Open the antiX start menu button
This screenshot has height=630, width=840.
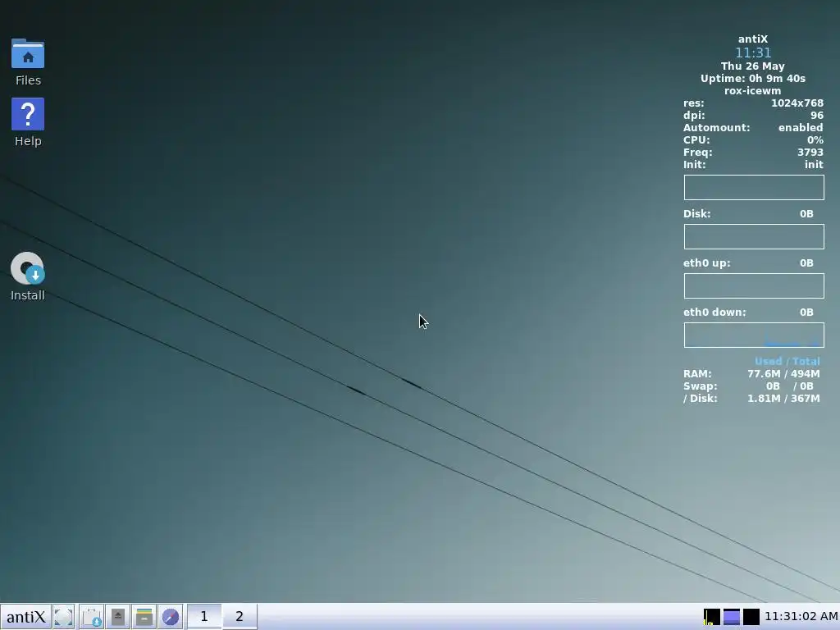pos(25,617)
